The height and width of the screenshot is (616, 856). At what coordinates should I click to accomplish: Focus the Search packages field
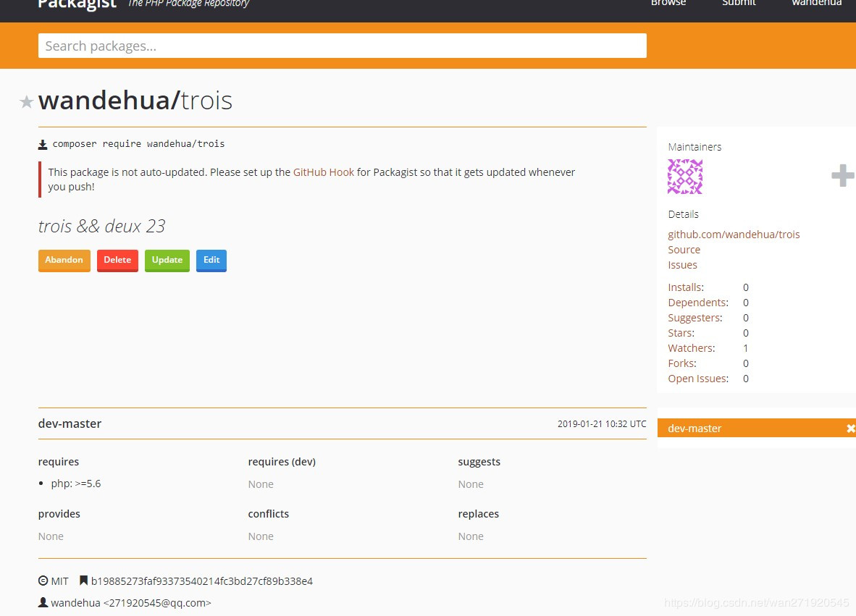[343, 46]
